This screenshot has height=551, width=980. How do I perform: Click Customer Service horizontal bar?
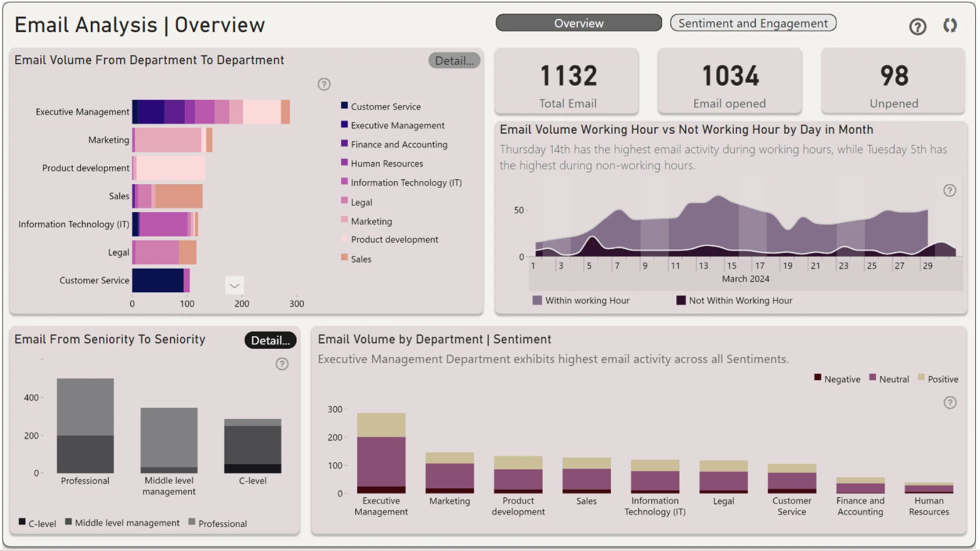(161, 280)
